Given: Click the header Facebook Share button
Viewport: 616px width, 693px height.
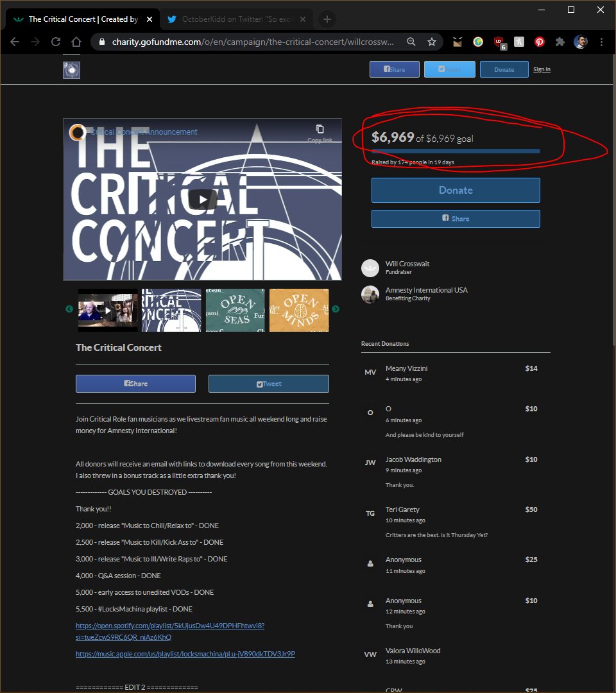Looking at the screenshot, I should 395,69.
